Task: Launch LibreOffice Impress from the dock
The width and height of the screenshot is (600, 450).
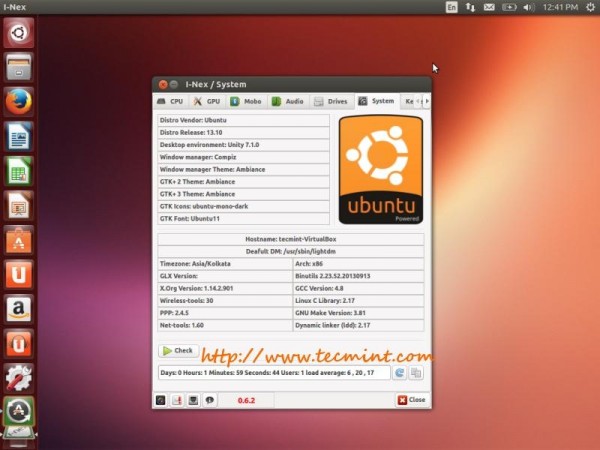Action: (18, 205)
